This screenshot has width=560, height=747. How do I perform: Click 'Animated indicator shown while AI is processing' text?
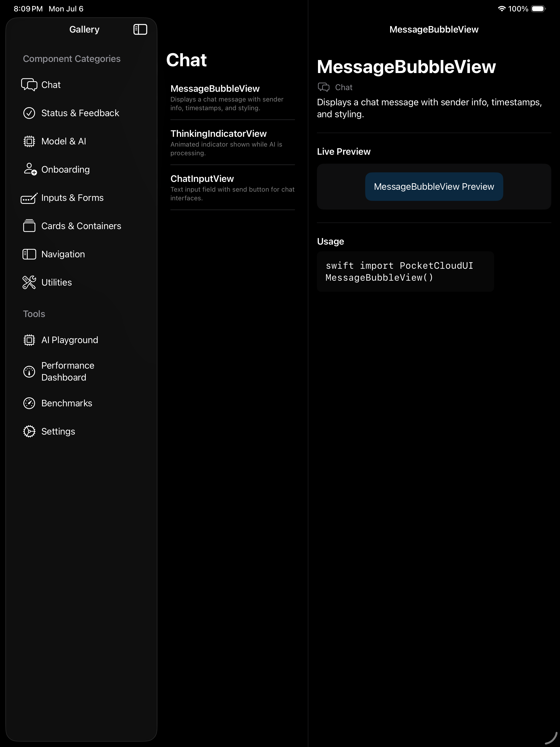(226, 148)
